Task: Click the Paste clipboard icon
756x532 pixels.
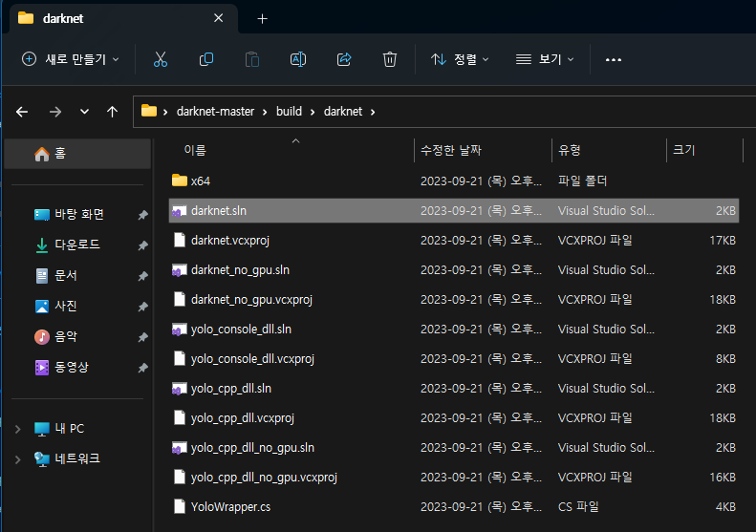Action: pos(251,59)
